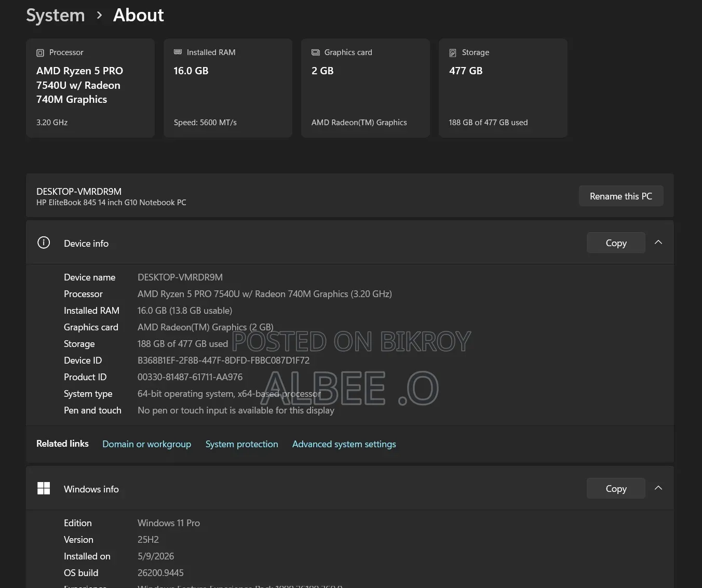The width and height of the screenshot is (702, 588).
Task: Click the Processor card showing 3.20 GHz
Action: click(90, 88)
